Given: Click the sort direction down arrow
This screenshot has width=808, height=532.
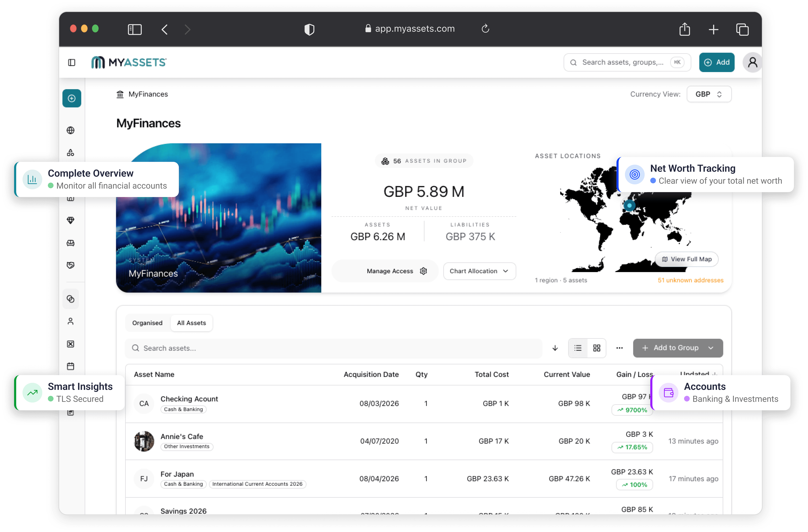Looking at the screenshot, I should pos(555,348).
